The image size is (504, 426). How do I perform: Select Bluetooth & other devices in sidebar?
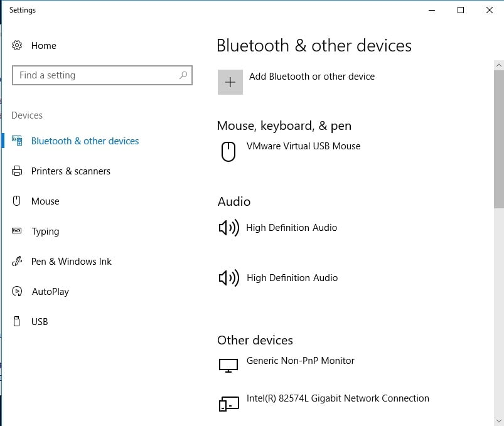(85, 141)
